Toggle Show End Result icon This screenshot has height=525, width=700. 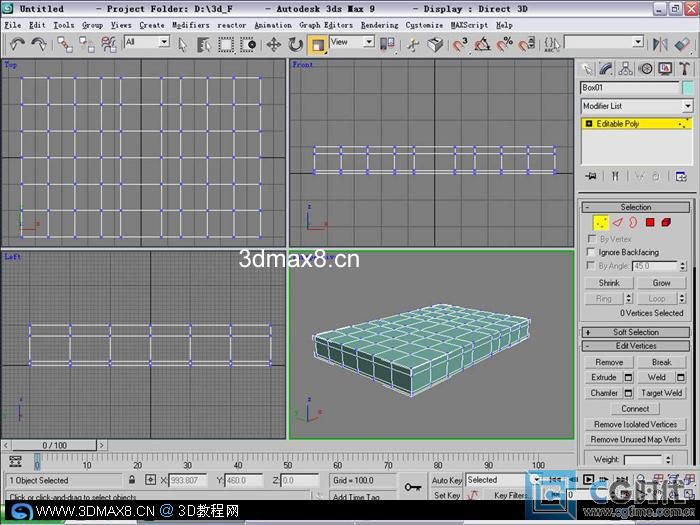(x=615, y=176)
